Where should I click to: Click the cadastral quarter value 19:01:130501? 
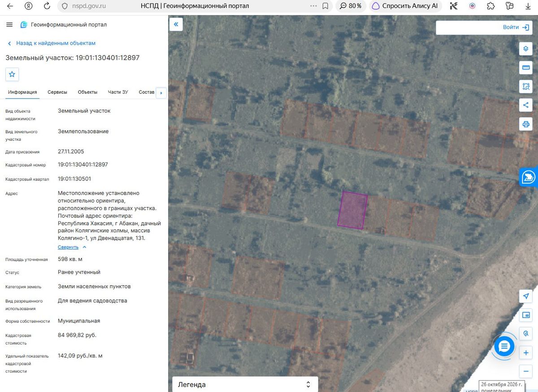pos(74,179)
